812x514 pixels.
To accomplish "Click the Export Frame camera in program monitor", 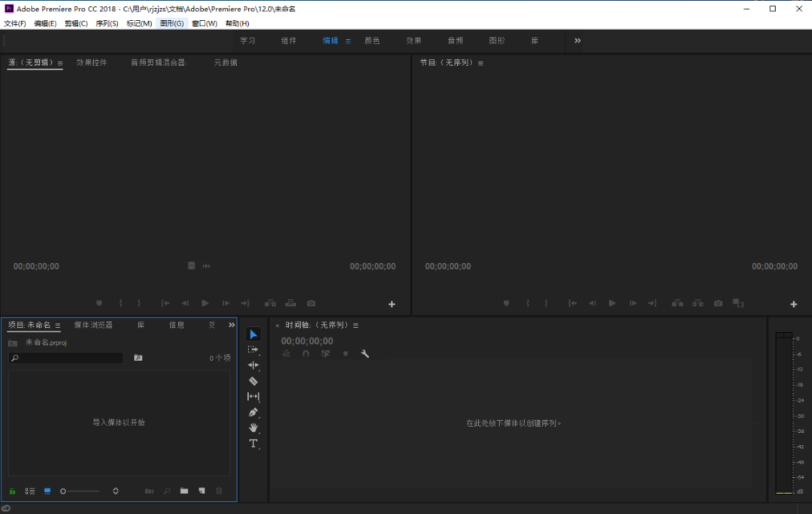I will click(718, 304).
